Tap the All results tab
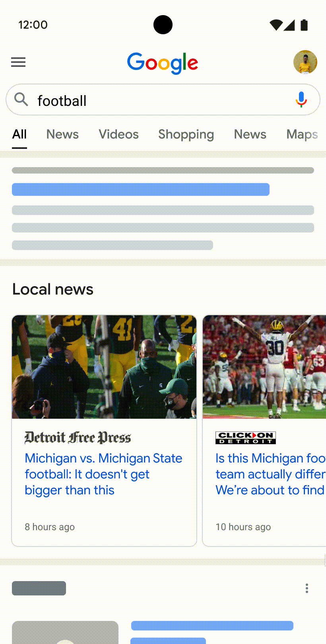The image size is (326, 644). pyautogui.click(x=19, y=135)
